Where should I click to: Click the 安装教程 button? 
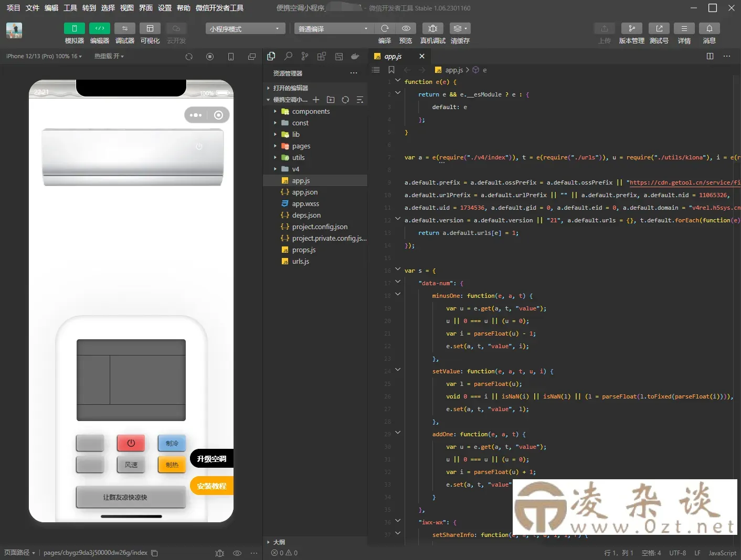coord(211,486)
